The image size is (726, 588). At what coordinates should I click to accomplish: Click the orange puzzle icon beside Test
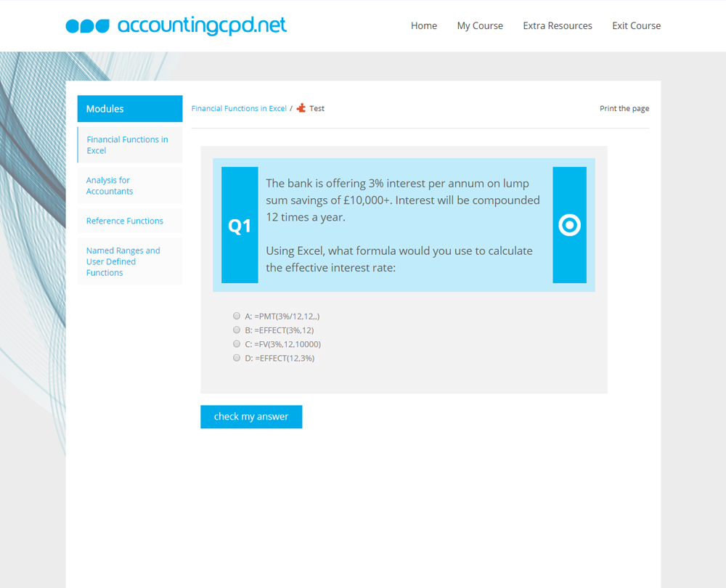point(301,108)
